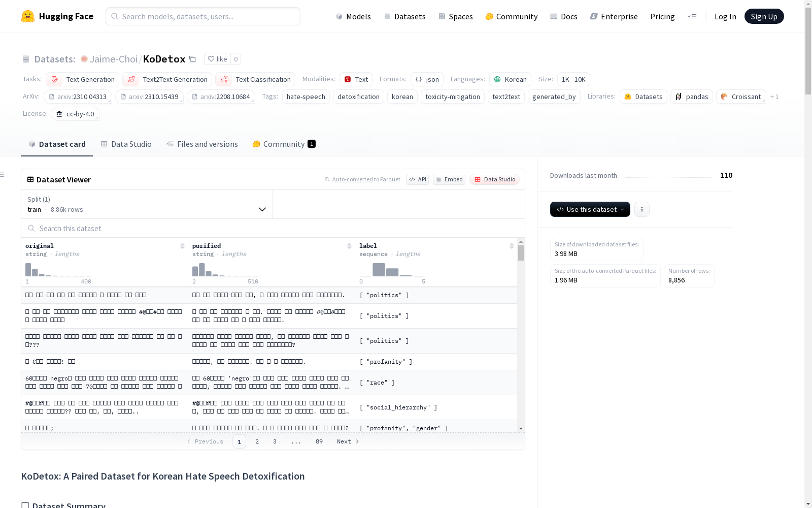Go to Datasets in the top navigation
Image resolution: width=812 pixels, height=508 pixels.
[x=404, y=16]
